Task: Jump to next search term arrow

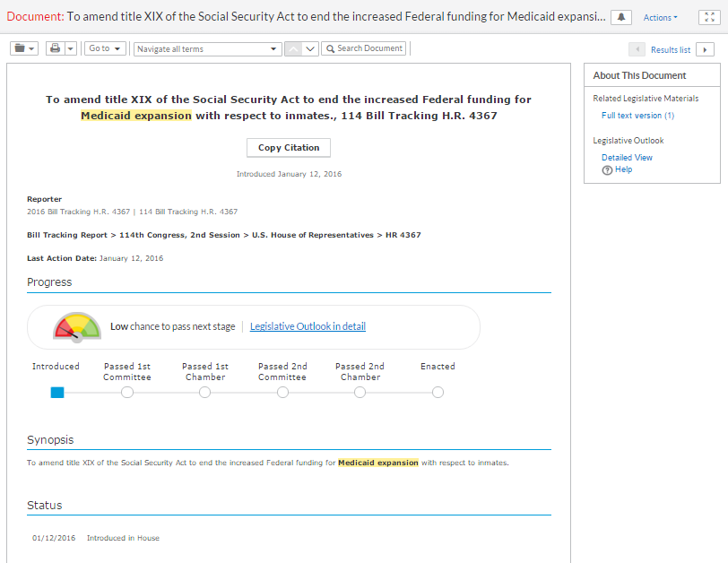Action: (310, 48)
